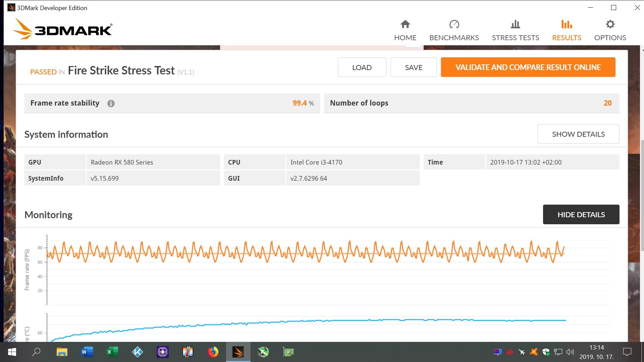Open the CPU-Z chip icon in taskbar
This screenshot has width=644, height=362.
(162, 352)
